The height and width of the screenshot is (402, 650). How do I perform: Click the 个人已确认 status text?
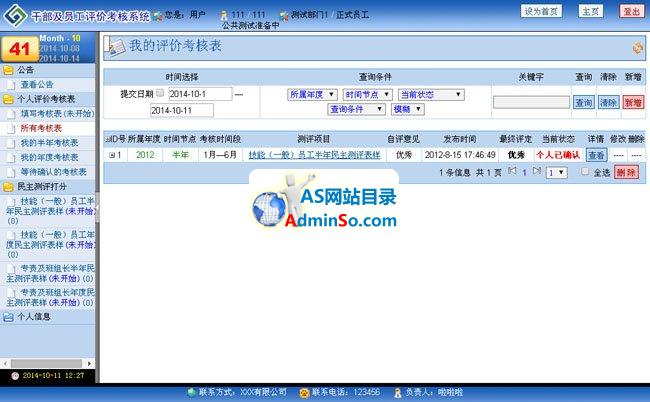click(558, 155)
